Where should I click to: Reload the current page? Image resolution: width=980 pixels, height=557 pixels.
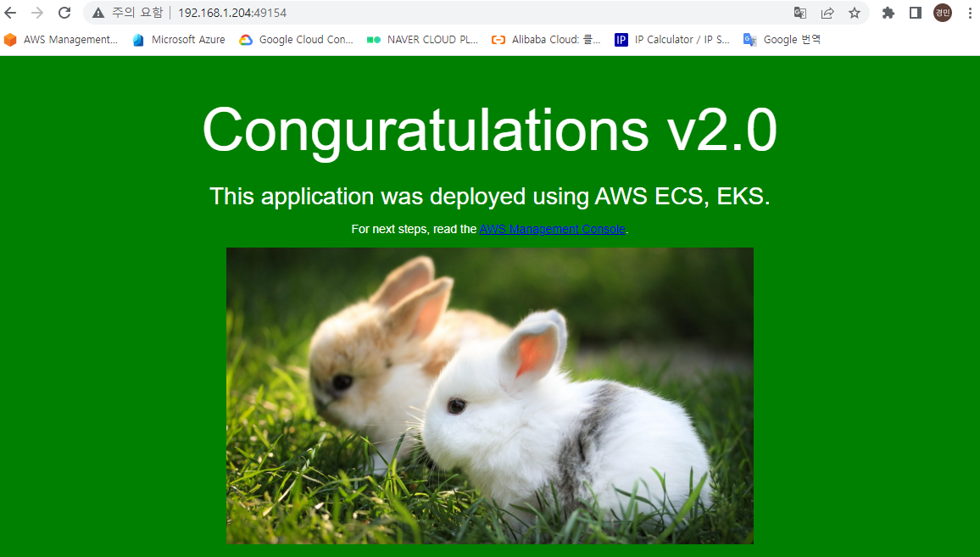pyautogui.click(x=64, y=13)
